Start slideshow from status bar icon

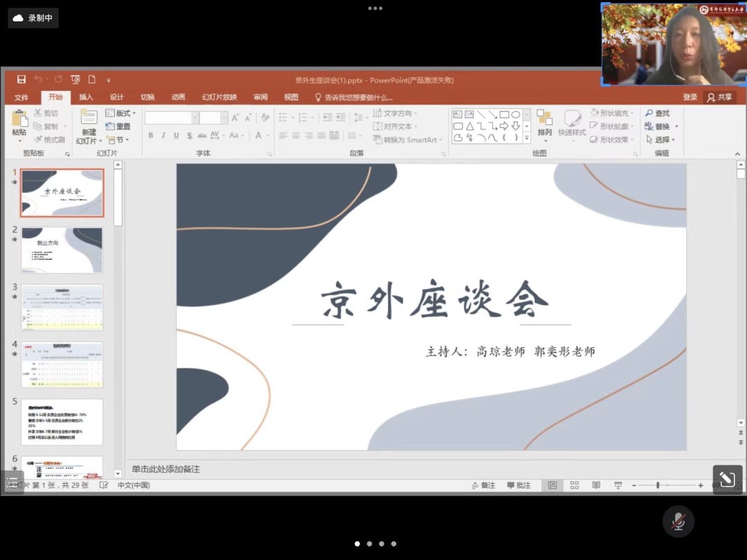(618, 485)
